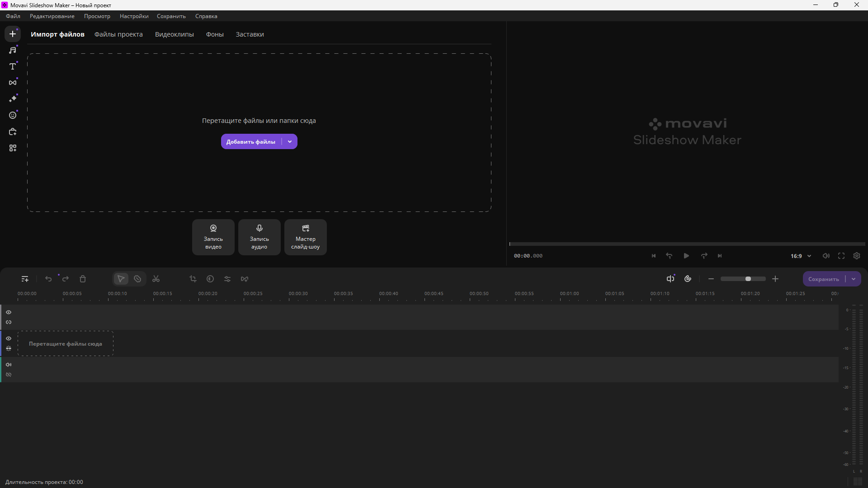Viewport: 868px width, 488px height.
Task: Expand the Добавить файлы dropdown arrow
Action: pyautogui.click(x=290, y=141)
